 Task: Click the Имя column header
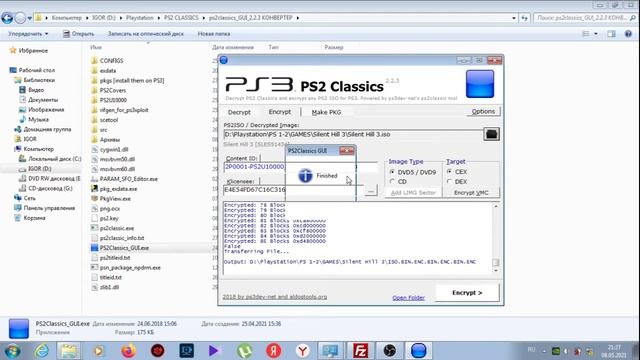coord(96,47)
